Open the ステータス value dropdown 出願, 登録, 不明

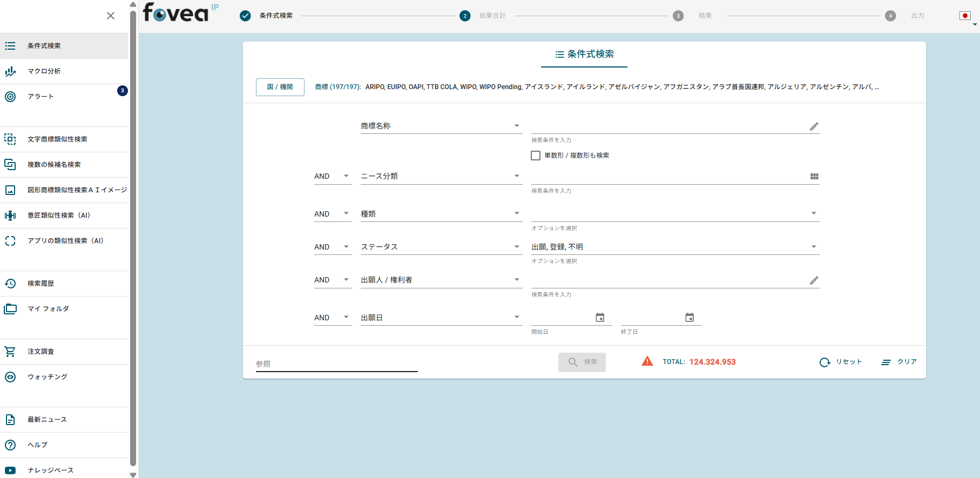tap(675, 247)
